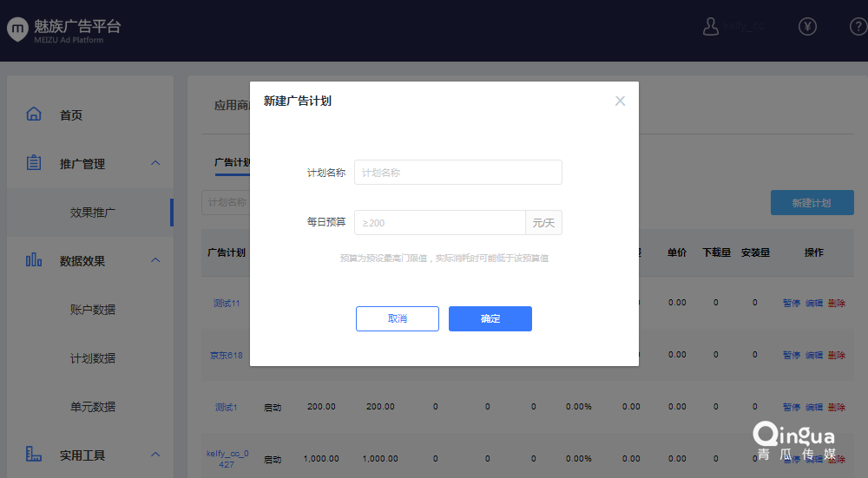
Task: Open 计划数据 in the sidebar
Action: 93,358
